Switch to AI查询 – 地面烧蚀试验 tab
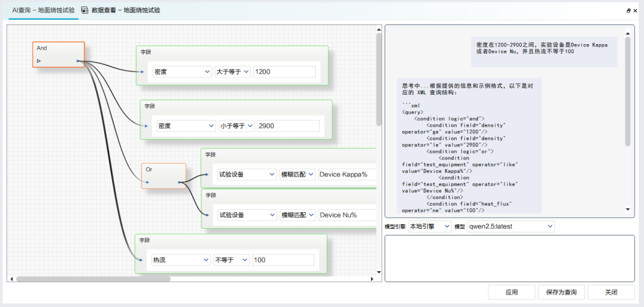The height and width of the screenshot is (307, 644). coord(43,10)
